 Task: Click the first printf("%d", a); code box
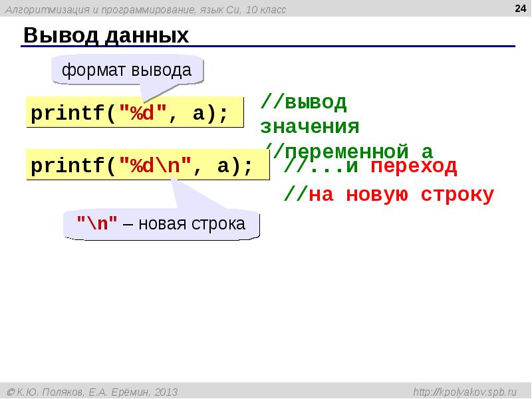click(x=133, y=112)
